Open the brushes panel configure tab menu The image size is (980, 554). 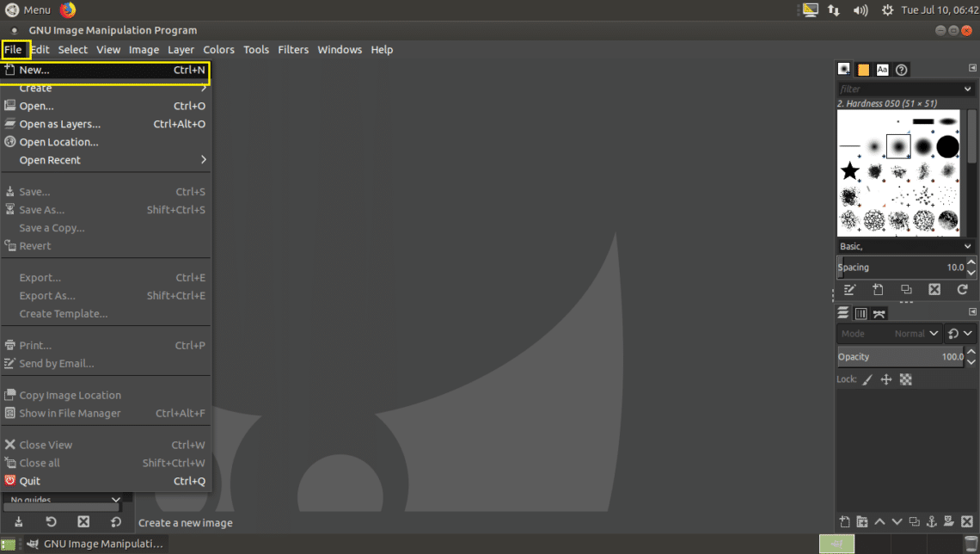click(x=972, y=68)
